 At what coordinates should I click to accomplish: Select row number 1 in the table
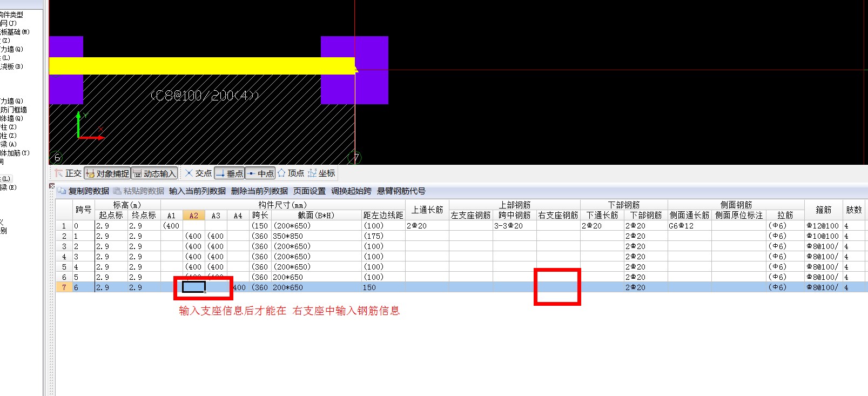tap(64, 226)
